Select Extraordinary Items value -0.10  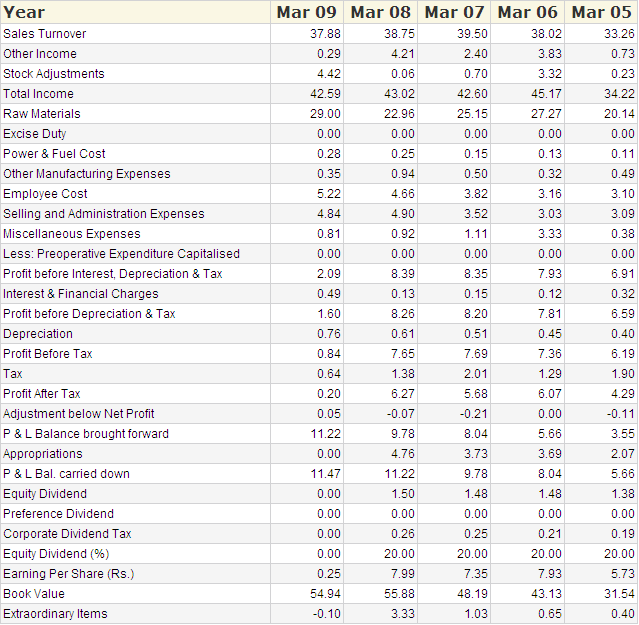pos(325,614)
